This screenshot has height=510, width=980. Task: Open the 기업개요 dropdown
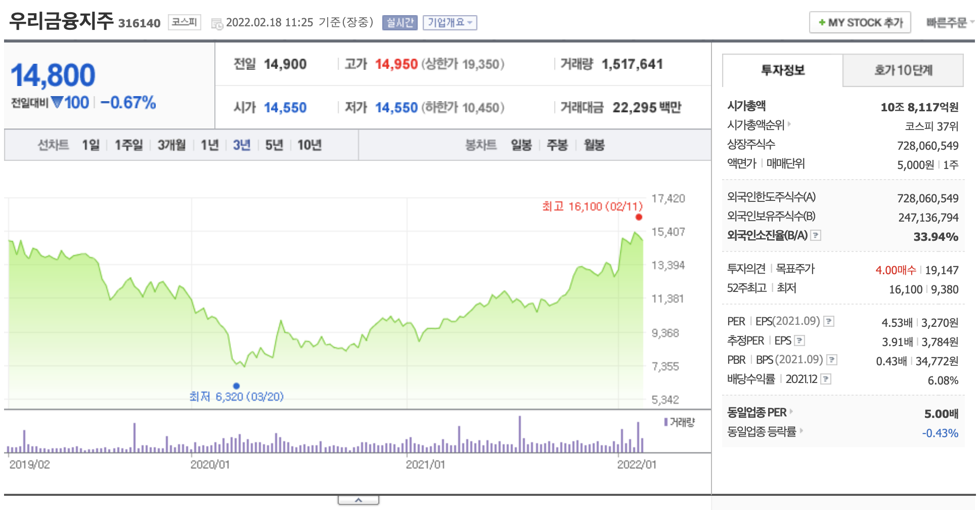tap(450, 23)
